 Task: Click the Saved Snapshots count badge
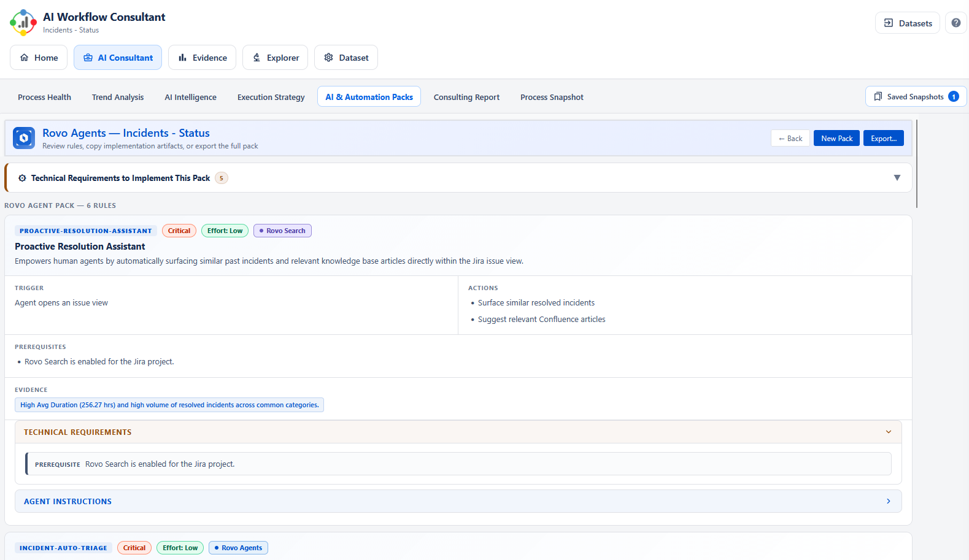[x=953, y=96]
